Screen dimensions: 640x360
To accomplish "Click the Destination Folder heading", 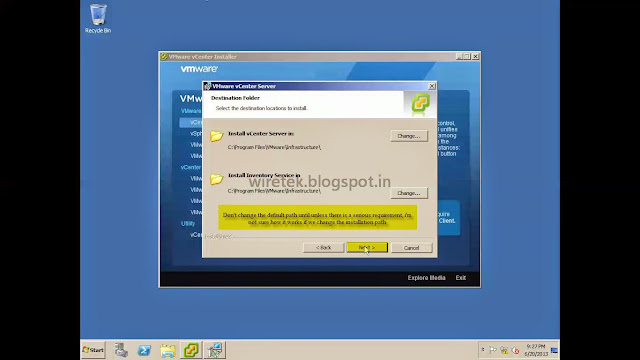I will click(235, 98).
